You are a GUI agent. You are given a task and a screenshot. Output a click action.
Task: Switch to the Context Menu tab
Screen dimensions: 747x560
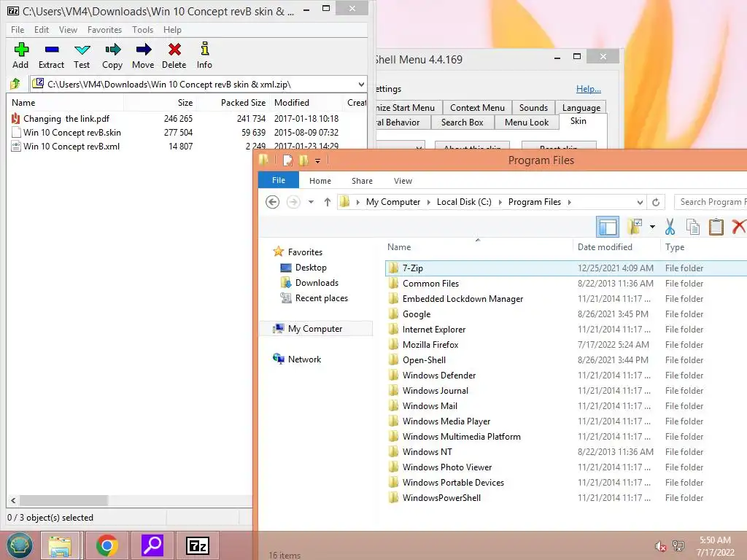pyautogui.click(x=477, y=108)
